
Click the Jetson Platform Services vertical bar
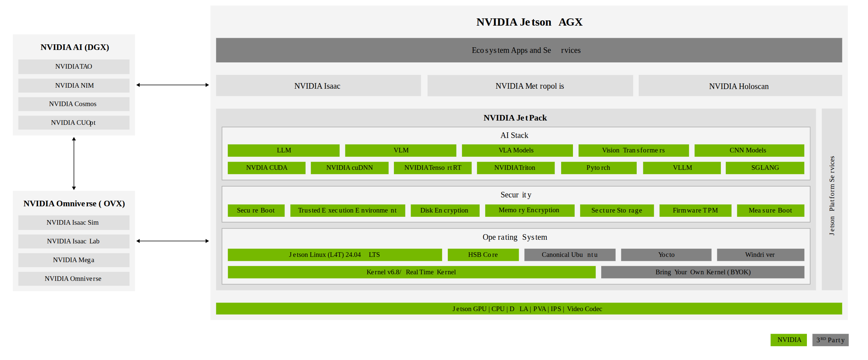(x=832, y=199)
